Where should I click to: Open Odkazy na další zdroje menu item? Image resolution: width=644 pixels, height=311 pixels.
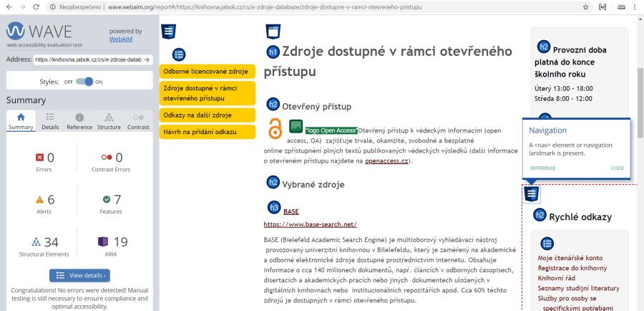(207, 115)
